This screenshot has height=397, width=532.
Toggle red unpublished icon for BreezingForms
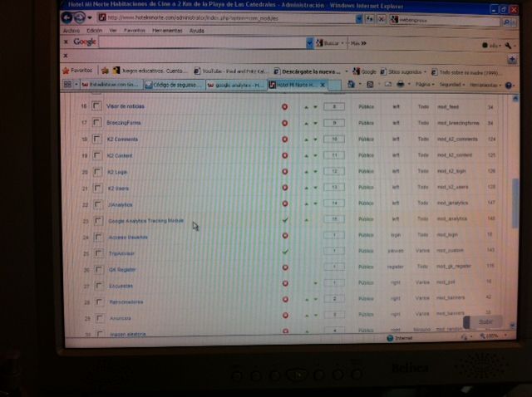285,123
